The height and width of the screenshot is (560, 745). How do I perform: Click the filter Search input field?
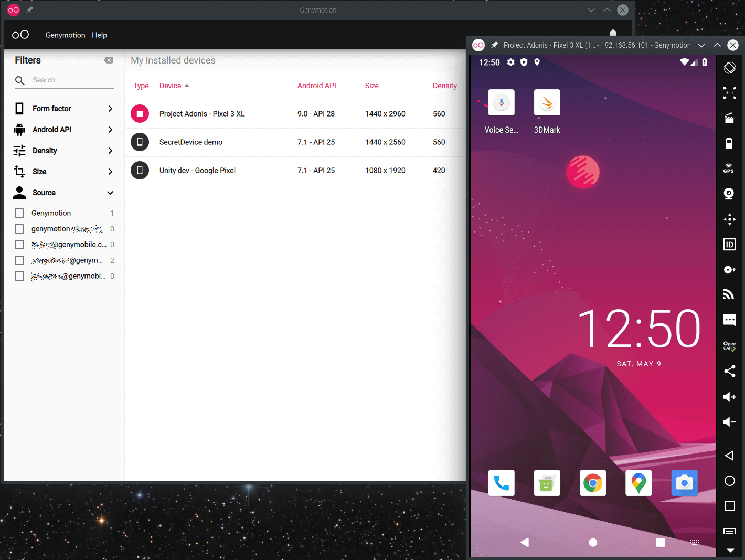coord(72,80)
